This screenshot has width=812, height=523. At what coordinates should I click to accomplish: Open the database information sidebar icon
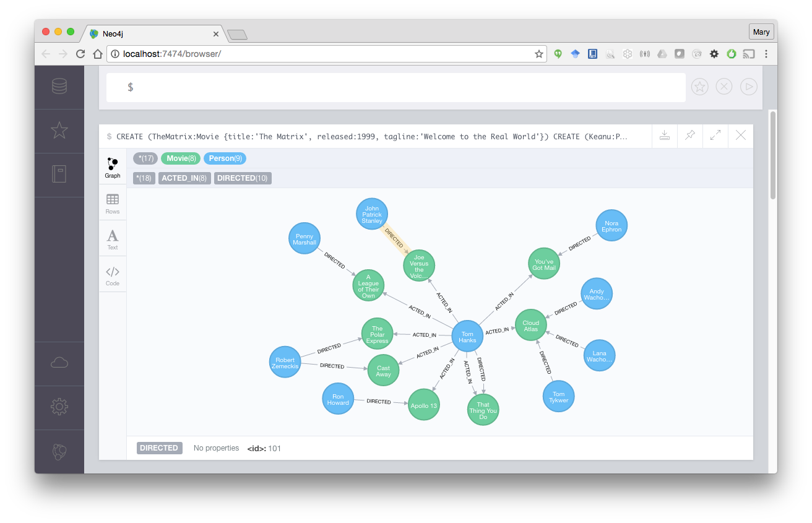click(59, 87)
